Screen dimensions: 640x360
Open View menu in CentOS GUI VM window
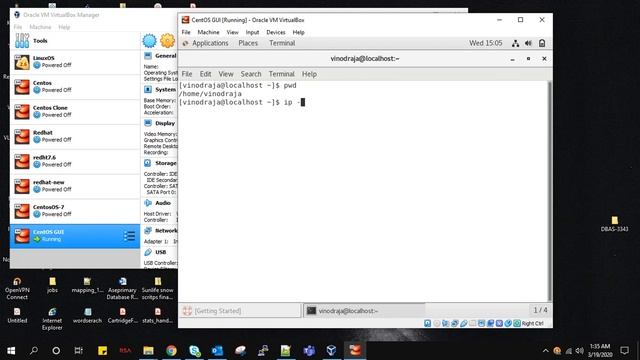(x=232, y=32)
